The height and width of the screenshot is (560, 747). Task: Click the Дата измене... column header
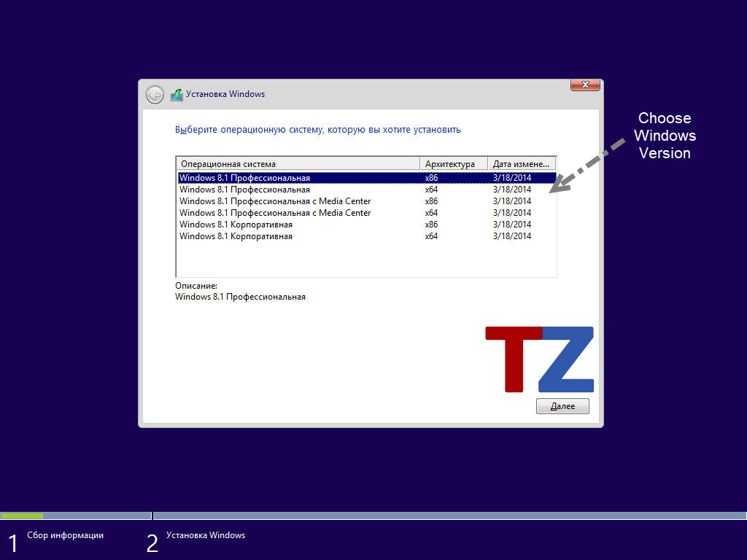click(522, 164)
